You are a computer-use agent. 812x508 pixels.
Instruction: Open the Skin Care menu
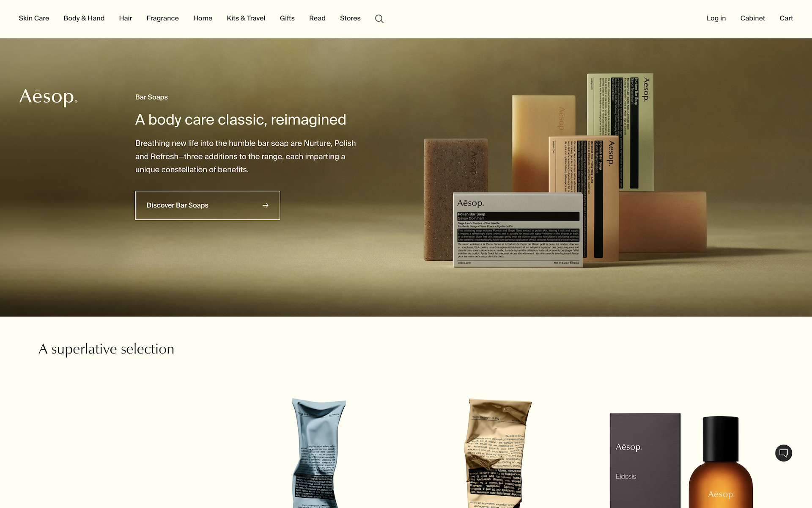tap(34, 18)
